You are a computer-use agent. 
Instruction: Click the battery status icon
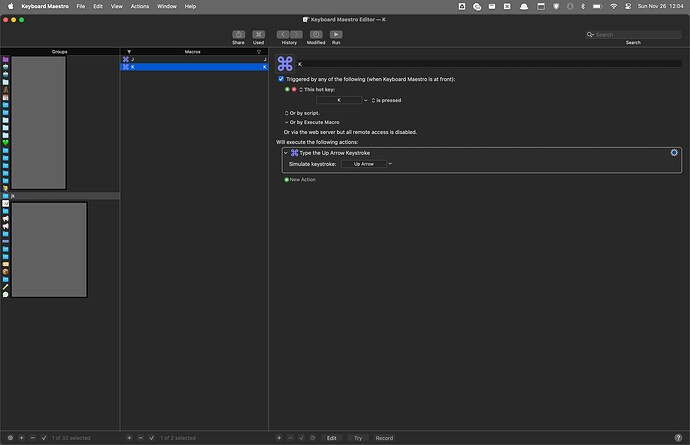597,6
